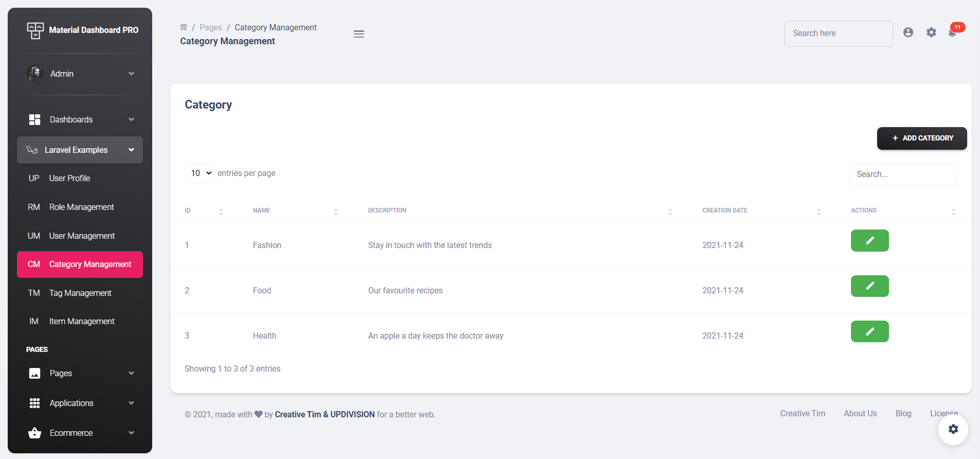Click the edit pencil icon for Fashion
Viewport: 980px width, 459px height.
(869, 241)
